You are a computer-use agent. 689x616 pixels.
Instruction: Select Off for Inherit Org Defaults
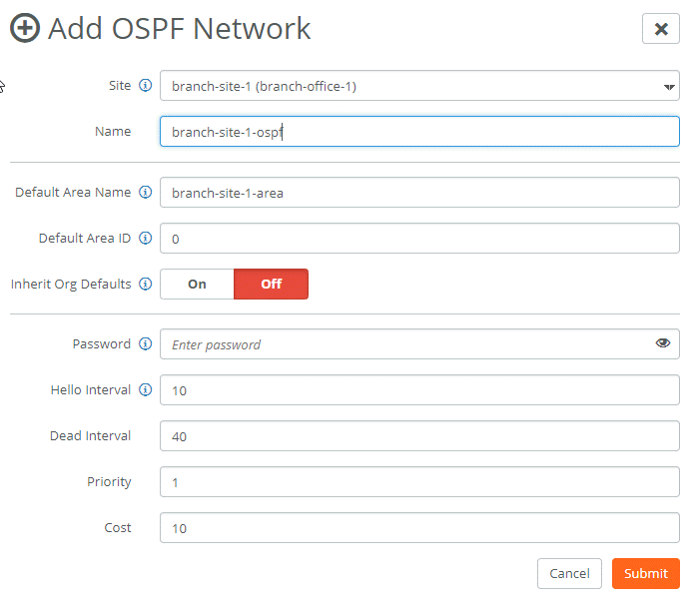pos(272,285)
